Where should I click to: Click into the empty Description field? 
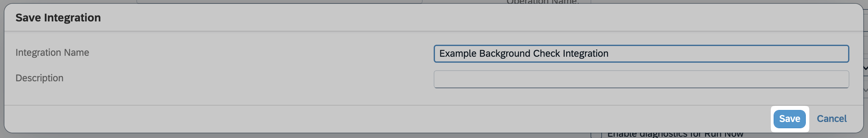641,79
